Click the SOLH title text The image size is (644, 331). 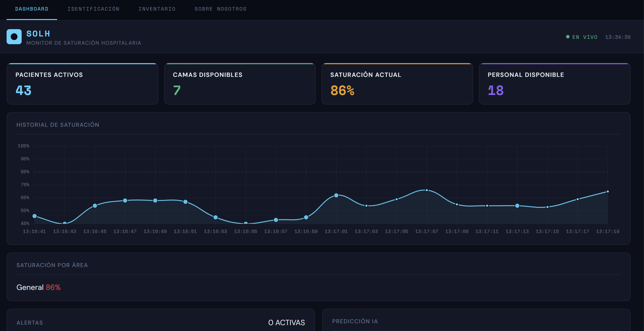38,34
